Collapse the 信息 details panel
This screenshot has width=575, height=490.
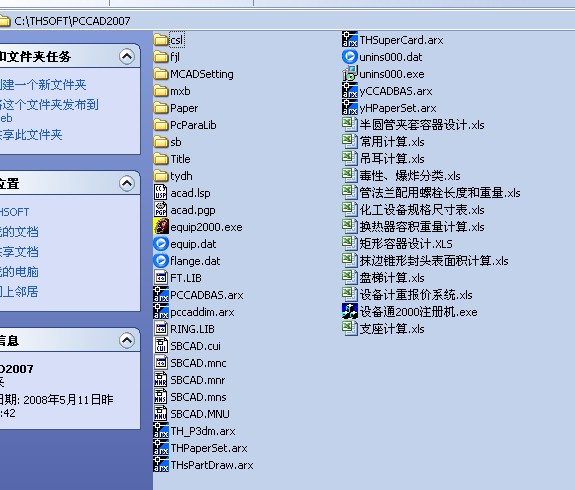pos(127,341)
